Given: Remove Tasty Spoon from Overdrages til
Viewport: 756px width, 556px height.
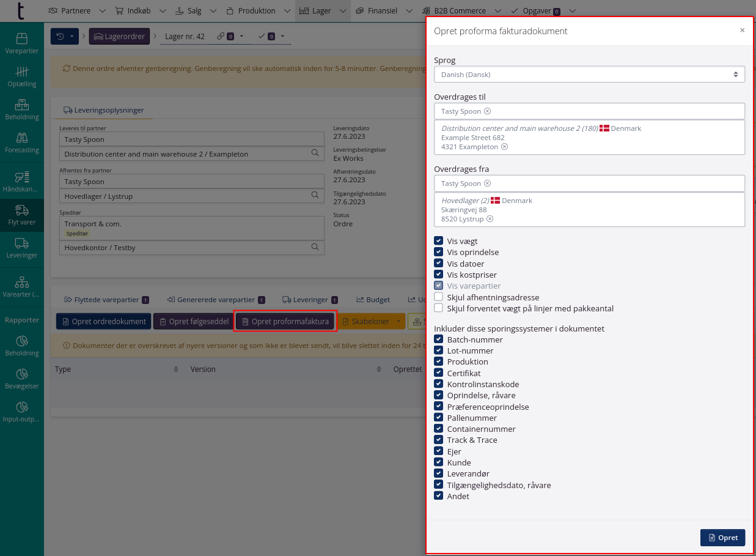Looking at the screenshot, I should [x=487, y=111].
